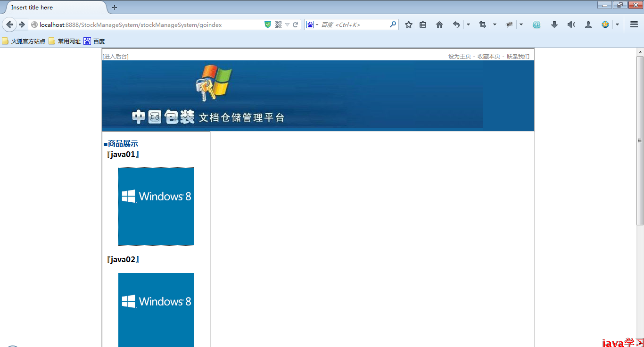Open the Windows 8 image under java02
The image size is (644, 347).
156,310
